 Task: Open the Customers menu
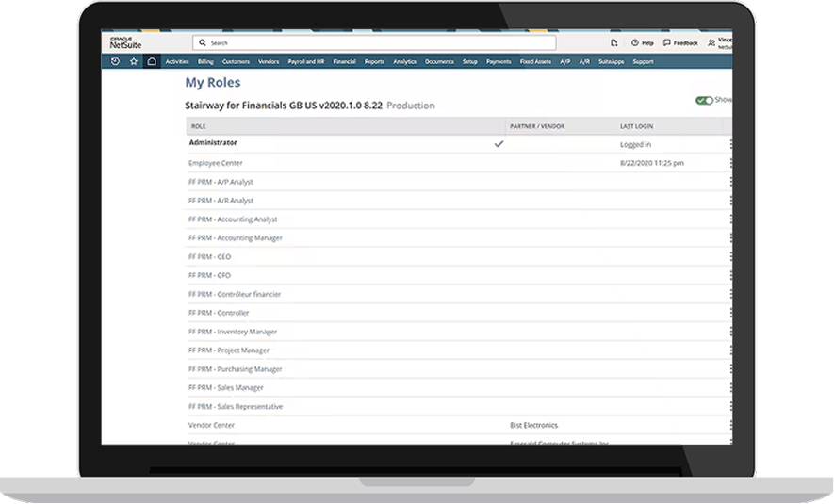click(x=236, y=61)
